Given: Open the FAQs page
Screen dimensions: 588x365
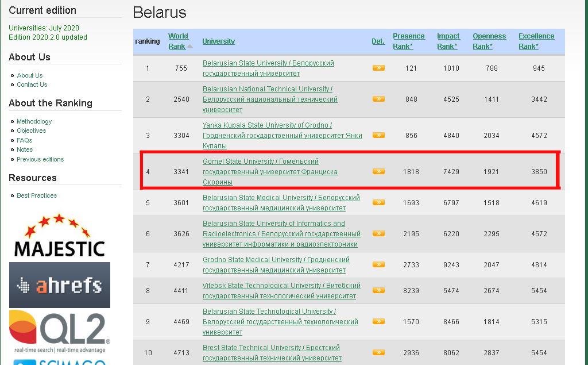Looking at the screenshot, I should [x=24, y=140].
